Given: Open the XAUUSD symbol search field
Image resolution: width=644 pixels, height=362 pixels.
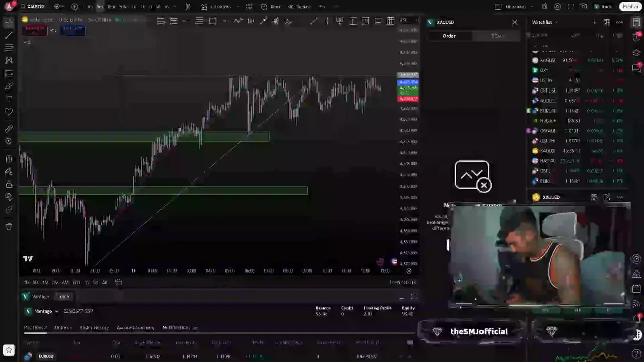Looking at the screenshot, I should (32, 7).
